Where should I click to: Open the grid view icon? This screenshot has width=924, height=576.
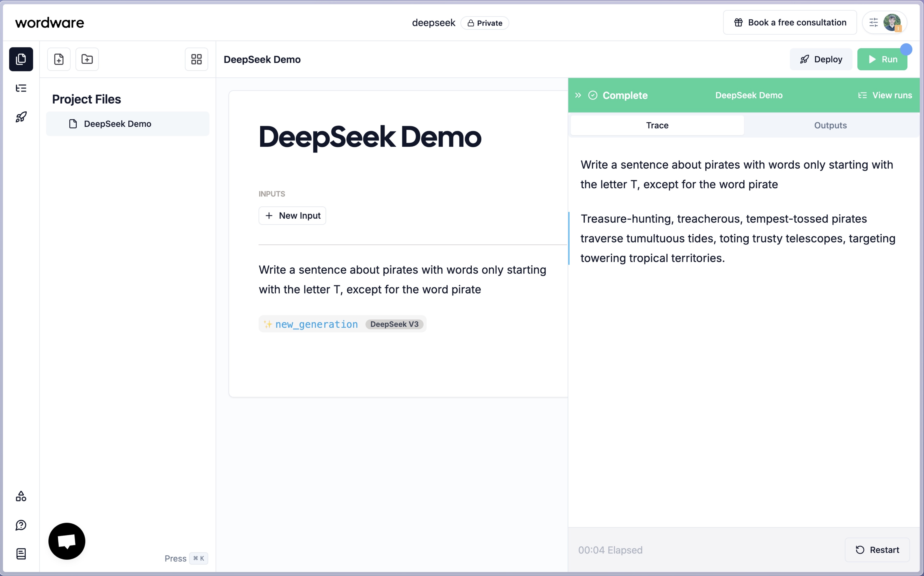[x=196, y=59]
